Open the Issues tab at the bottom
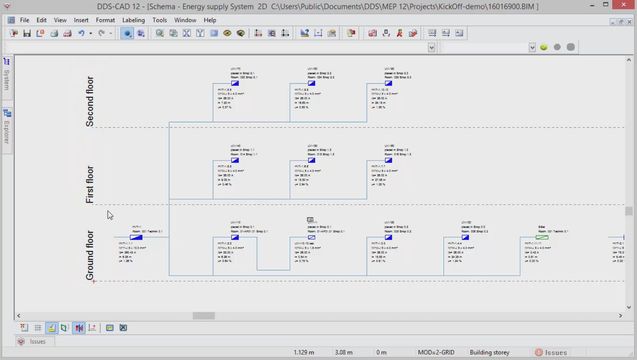Image resolution: width=637 pixels, height=360 pixels. coord(35,341)
